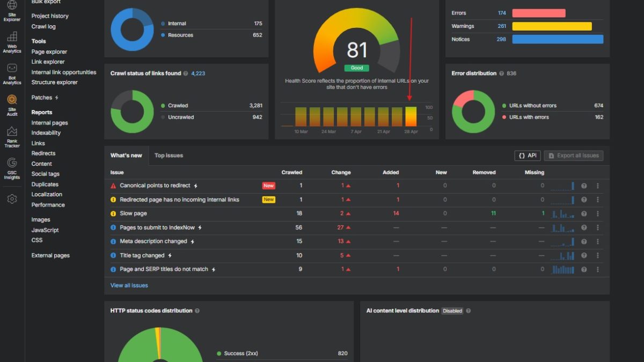This screenshot has height=362, width=644.
Task: Open the settings gear in the sidebar
Action: click(12, 199)
